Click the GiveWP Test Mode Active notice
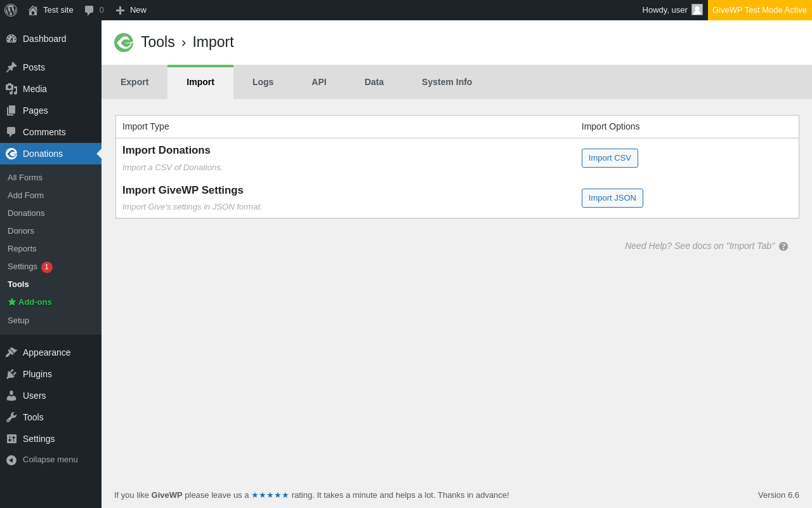 point(759,10)
